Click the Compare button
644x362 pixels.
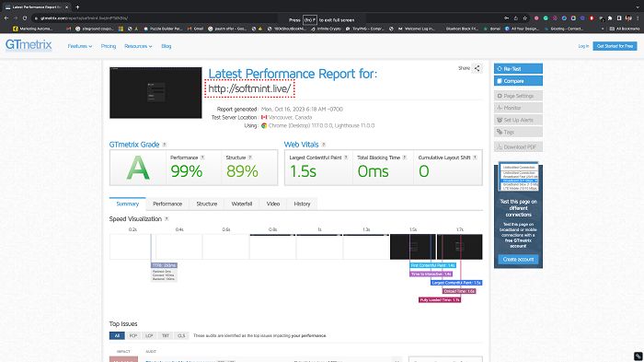[x=518, y=81]
